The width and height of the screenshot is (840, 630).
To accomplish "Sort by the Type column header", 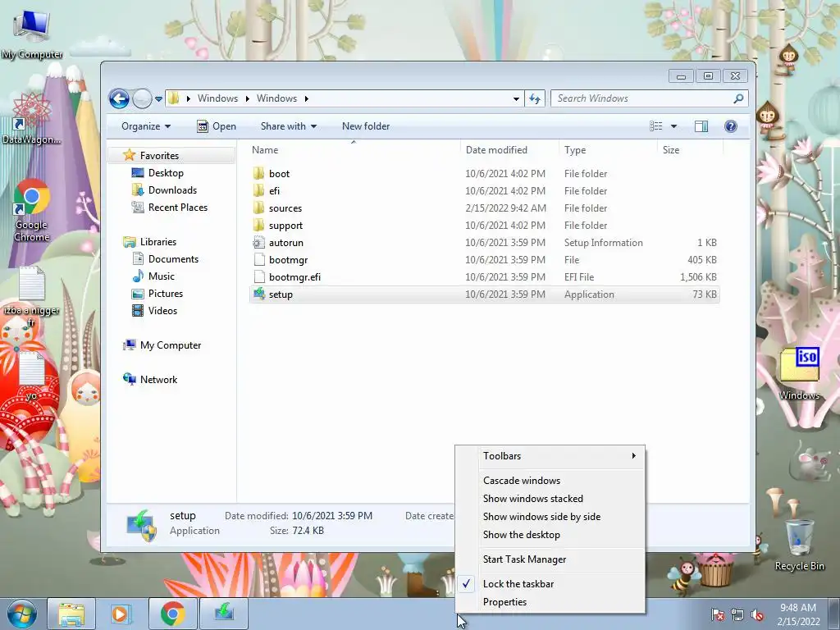I will tap(608, 150).
